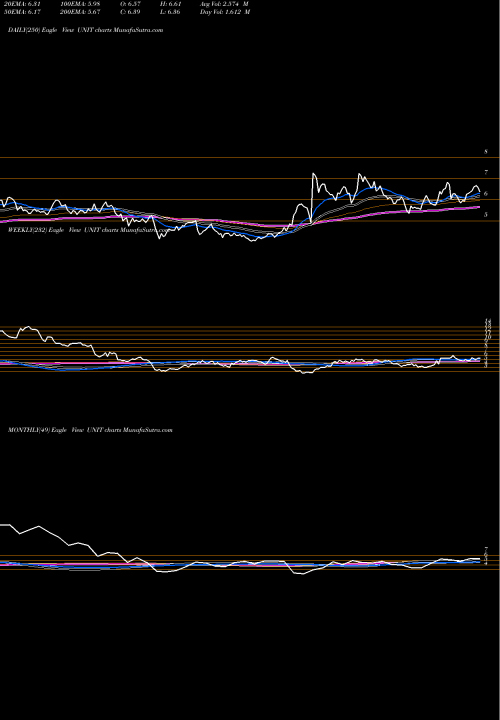Click the 200EMA value label

pos(81,12)
